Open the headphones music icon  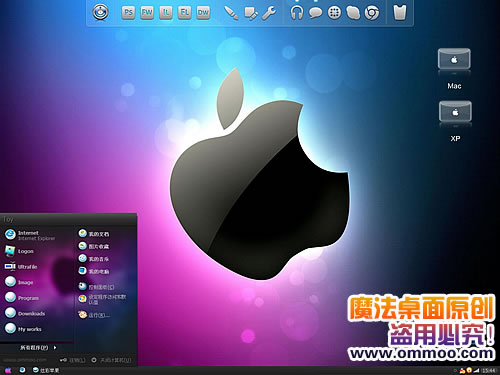pos(296,13)
